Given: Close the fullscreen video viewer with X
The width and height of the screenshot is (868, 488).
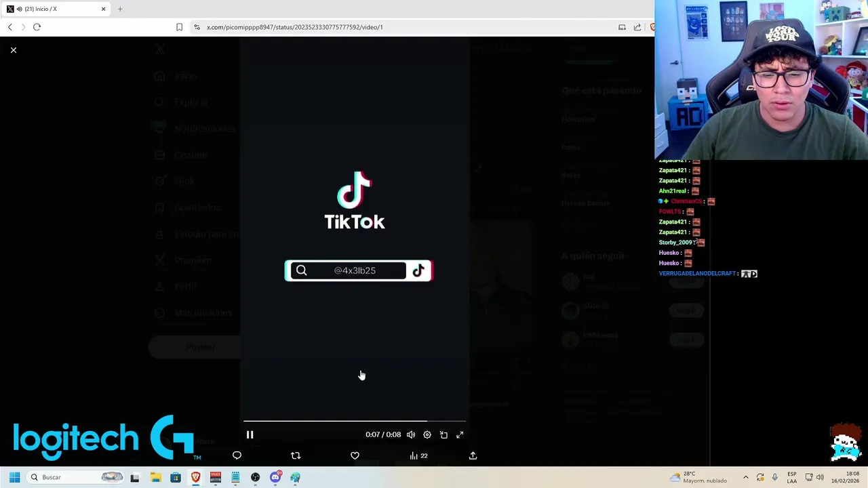Looking at the screenshot, I should pos(14,50).
